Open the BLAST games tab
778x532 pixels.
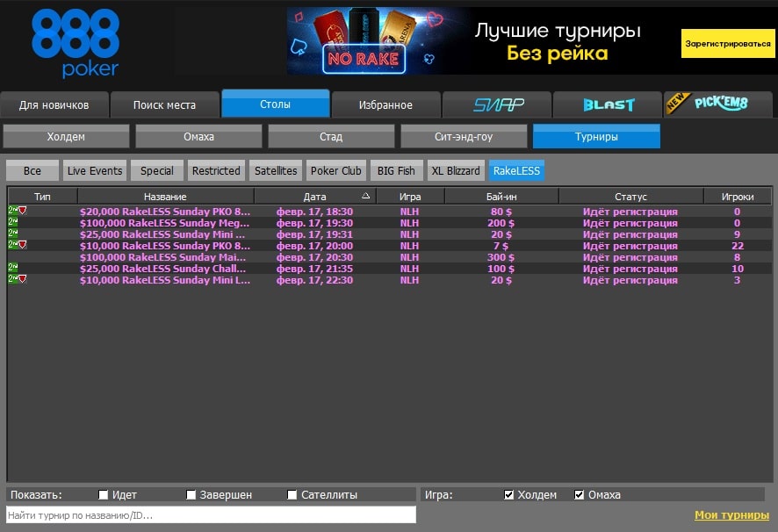point(608,104)
